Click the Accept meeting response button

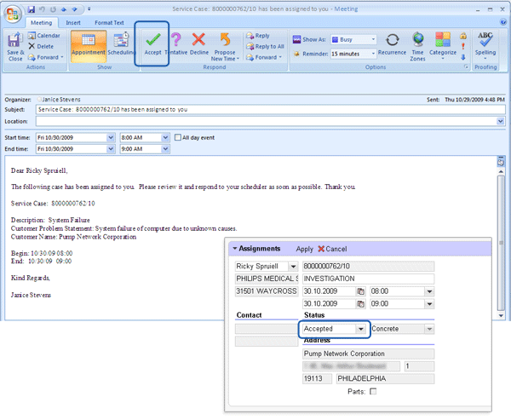pyautogui.click(x=153, y=43)
